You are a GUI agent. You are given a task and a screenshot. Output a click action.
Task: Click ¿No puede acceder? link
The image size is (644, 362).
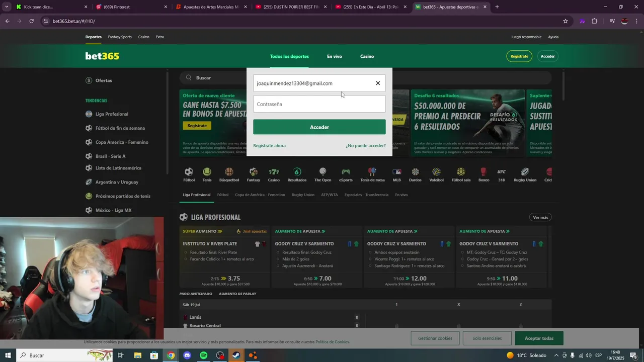point(366,146)
